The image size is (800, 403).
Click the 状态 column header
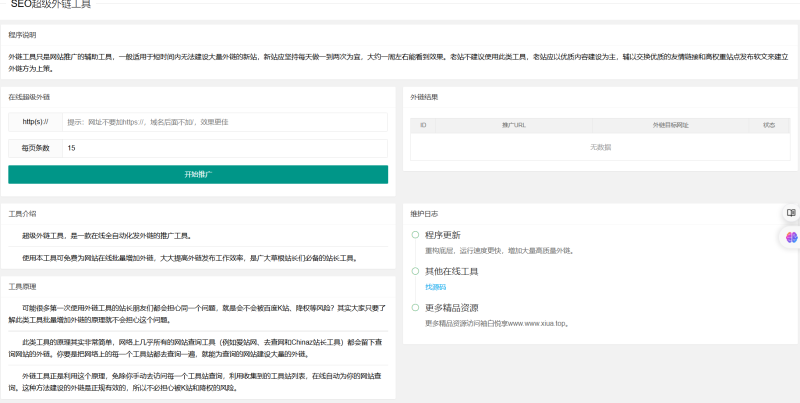tap(769, 125)
